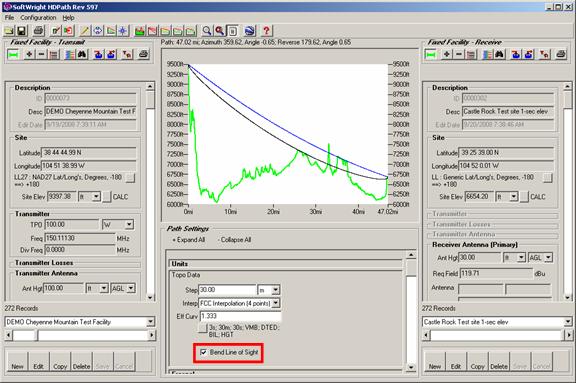Click Collapse All in Path Settings
Viewport: 576px width, 383px height.
234,240
